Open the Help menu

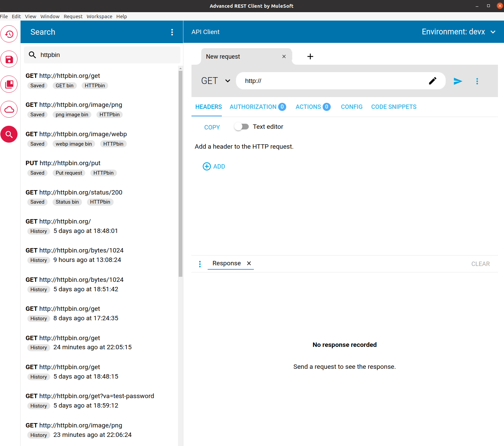coord(122,17)
